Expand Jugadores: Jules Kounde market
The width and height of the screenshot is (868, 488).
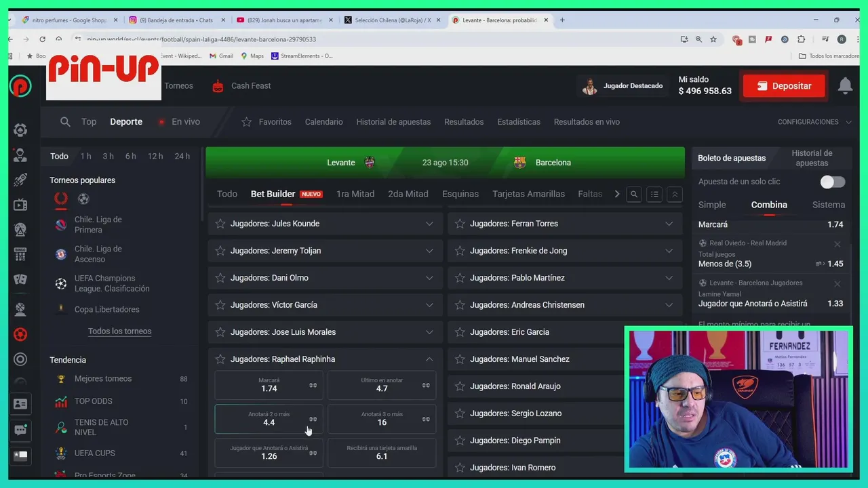point(325,224)
